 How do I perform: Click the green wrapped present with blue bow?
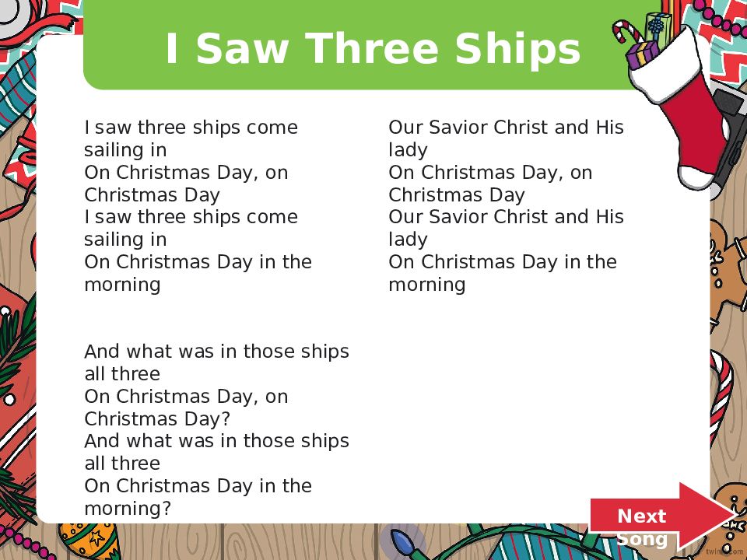[658, 28]
